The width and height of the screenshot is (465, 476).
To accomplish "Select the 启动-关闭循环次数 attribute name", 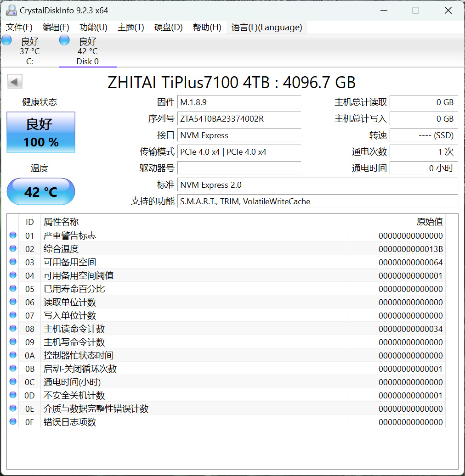I will [x=80, y=369].
